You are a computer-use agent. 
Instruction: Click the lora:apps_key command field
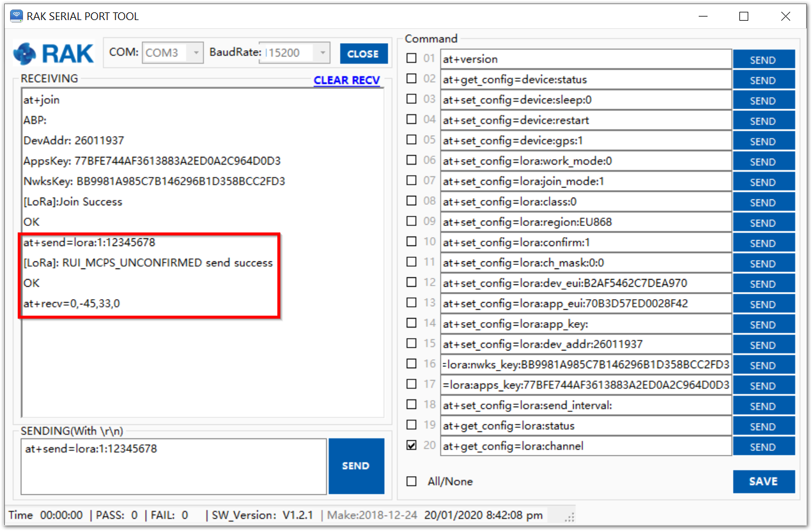(x=586, y=385)
